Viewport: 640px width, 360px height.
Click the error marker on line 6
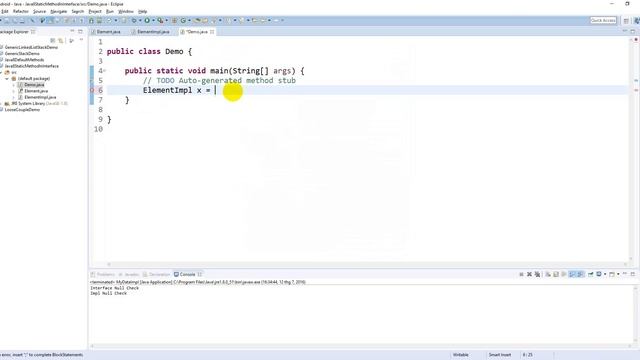tap(92, 90)
